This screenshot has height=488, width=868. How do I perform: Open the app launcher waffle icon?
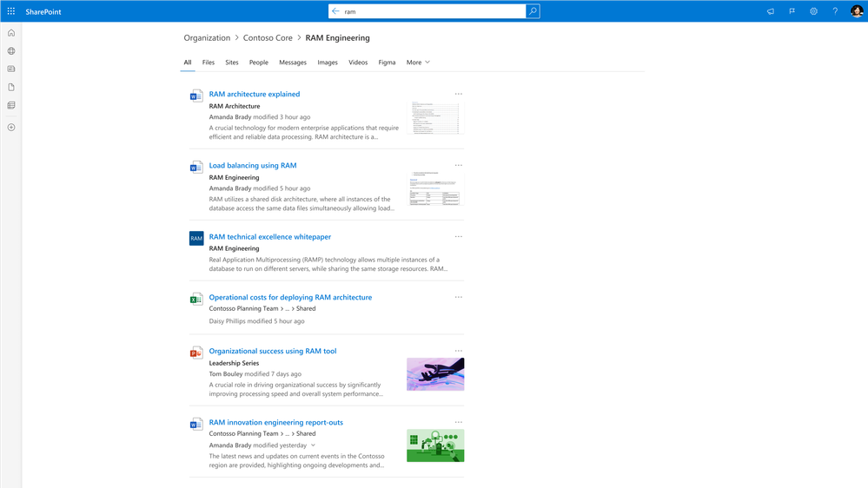coord(11,11)
